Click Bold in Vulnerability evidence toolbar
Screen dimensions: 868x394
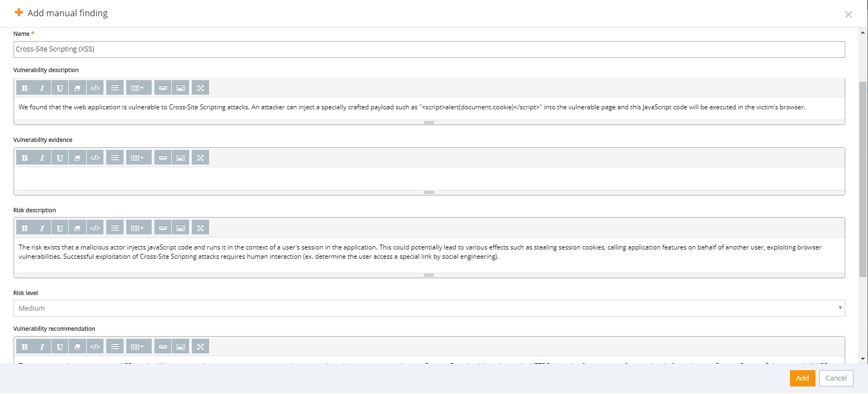24,157
